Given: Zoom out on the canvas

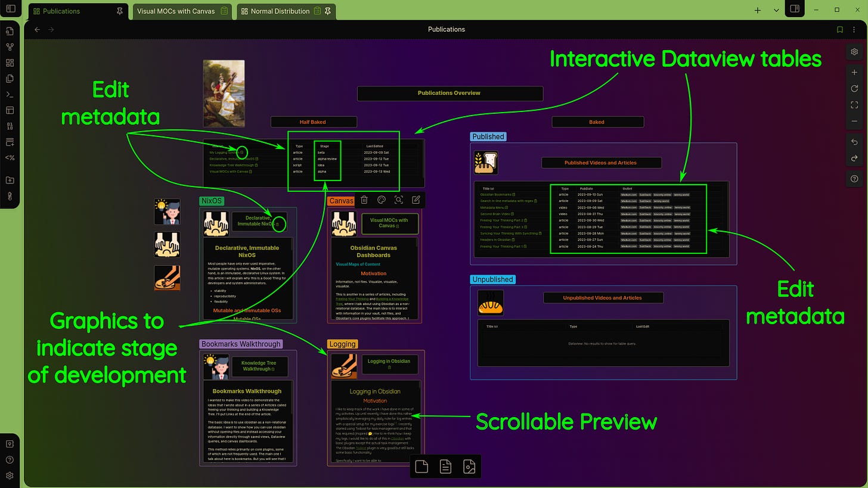Looking at the screenshot, I should tap(854, 121).
